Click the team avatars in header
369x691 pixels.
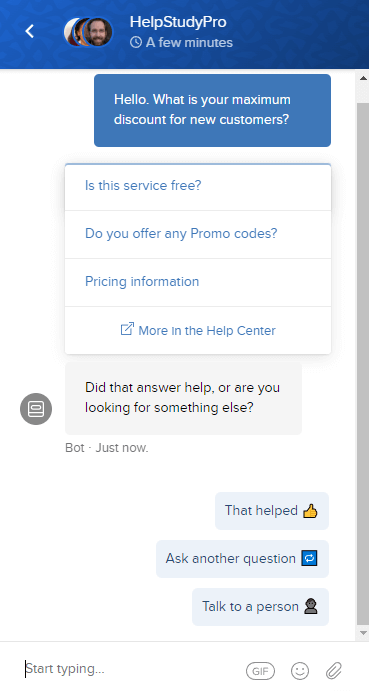88,32
